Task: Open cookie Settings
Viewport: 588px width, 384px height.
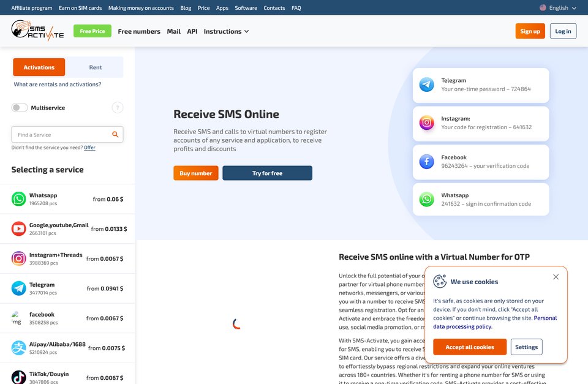Action: point(526,347)
